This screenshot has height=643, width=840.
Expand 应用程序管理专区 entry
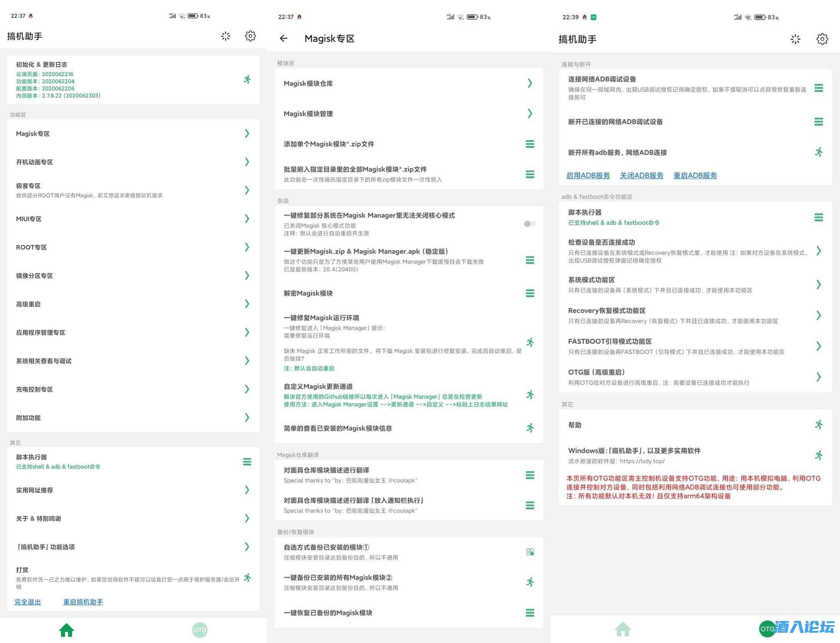133,332
